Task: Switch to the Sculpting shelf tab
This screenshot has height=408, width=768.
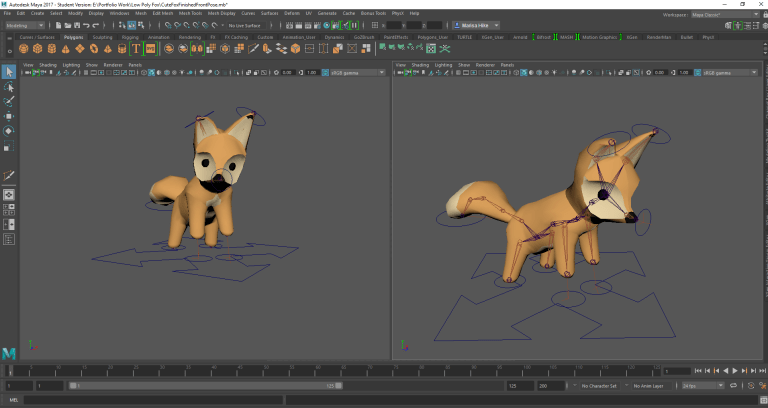Action: tap(102, 37)
